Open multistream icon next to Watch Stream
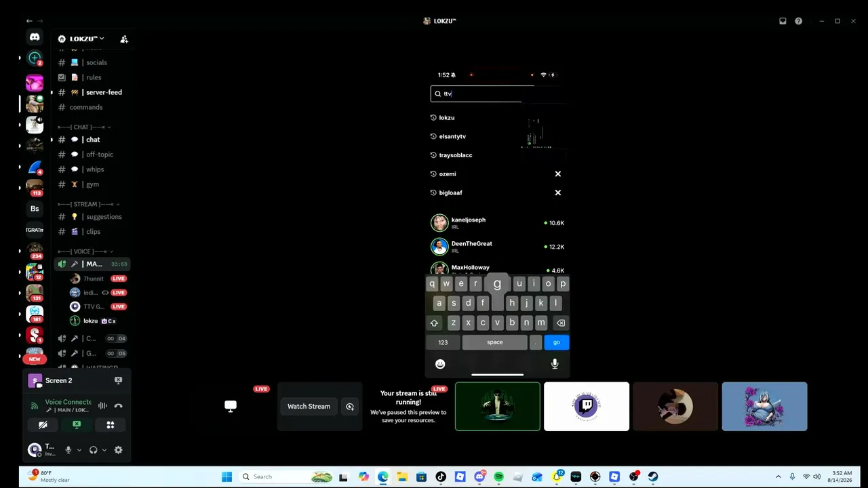 [x=350, y=407]
